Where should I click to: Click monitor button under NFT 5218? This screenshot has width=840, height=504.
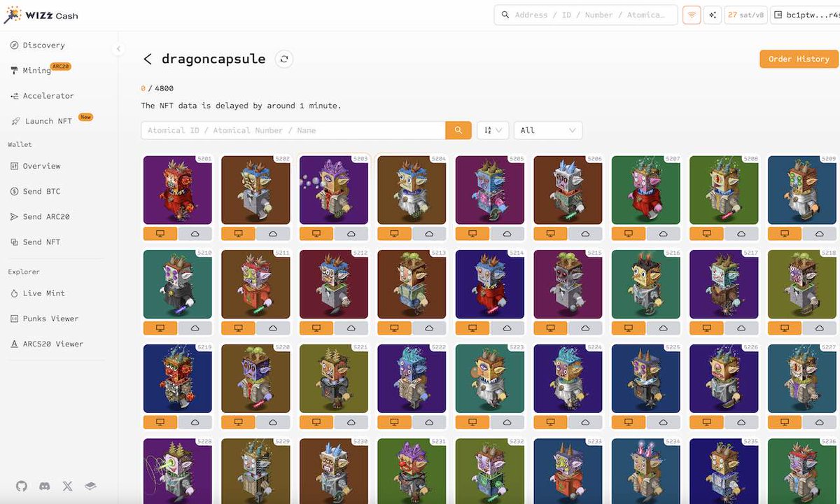[785, 328]
